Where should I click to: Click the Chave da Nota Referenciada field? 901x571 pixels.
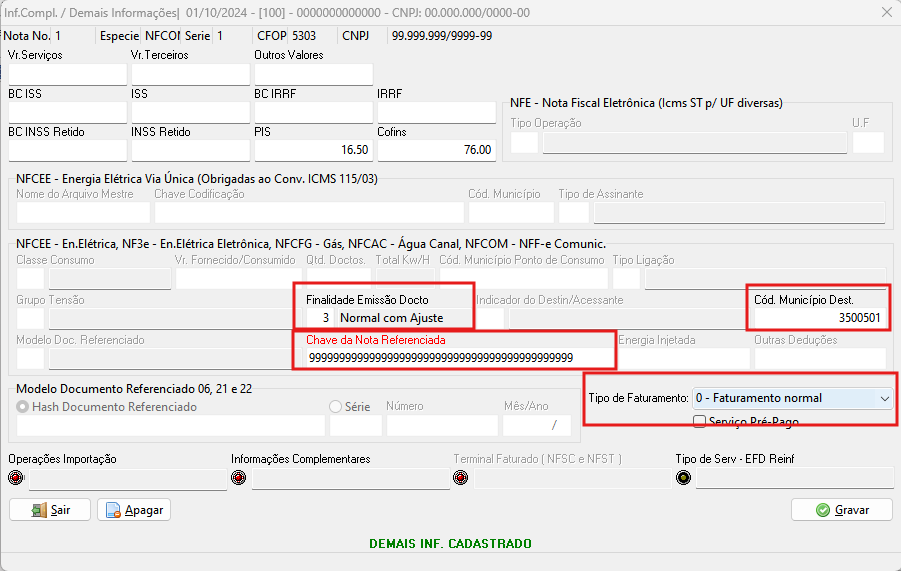(x=459, y=358)
